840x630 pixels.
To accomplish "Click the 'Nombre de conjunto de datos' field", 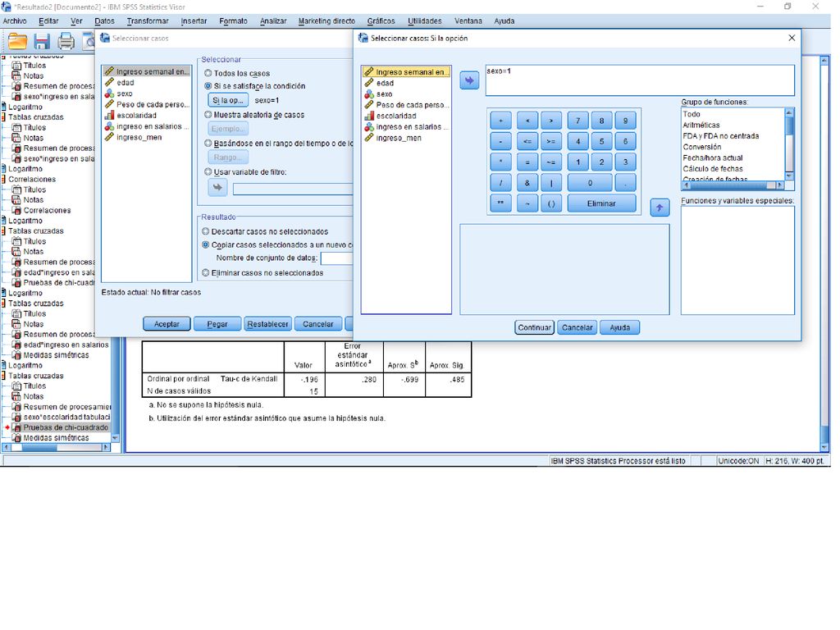I will point(336,258).
